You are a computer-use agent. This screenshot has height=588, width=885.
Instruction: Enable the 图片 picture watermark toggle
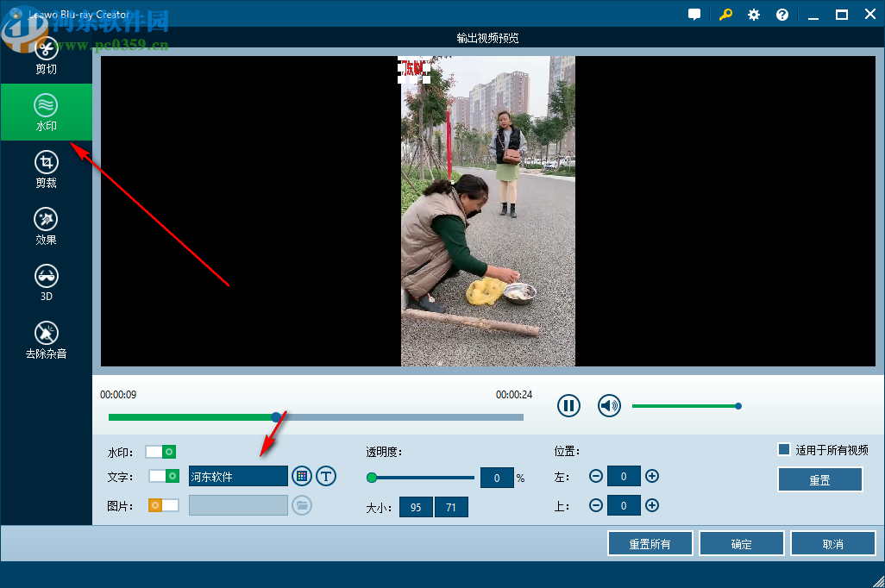point(164,506)
